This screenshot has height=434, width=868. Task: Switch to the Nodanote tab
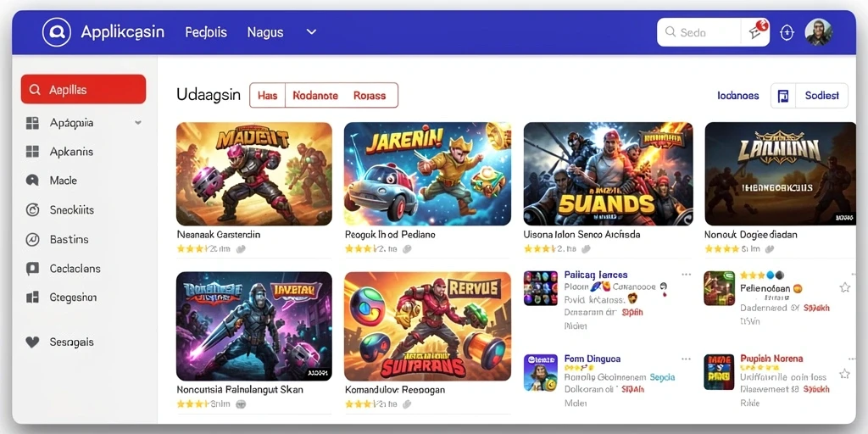[x=315, y=95]
